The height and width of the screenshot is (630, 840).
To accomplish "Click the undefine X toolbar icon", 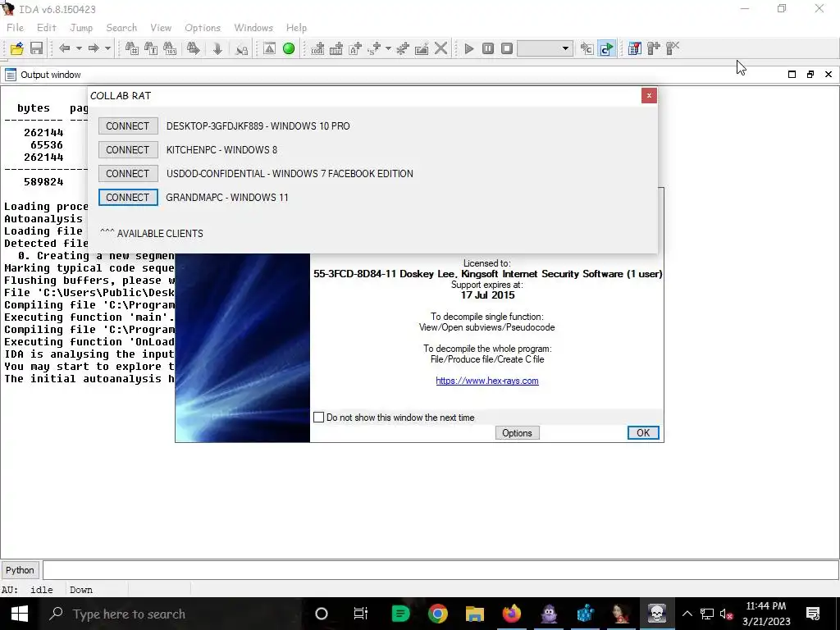I will coord(441,48).
